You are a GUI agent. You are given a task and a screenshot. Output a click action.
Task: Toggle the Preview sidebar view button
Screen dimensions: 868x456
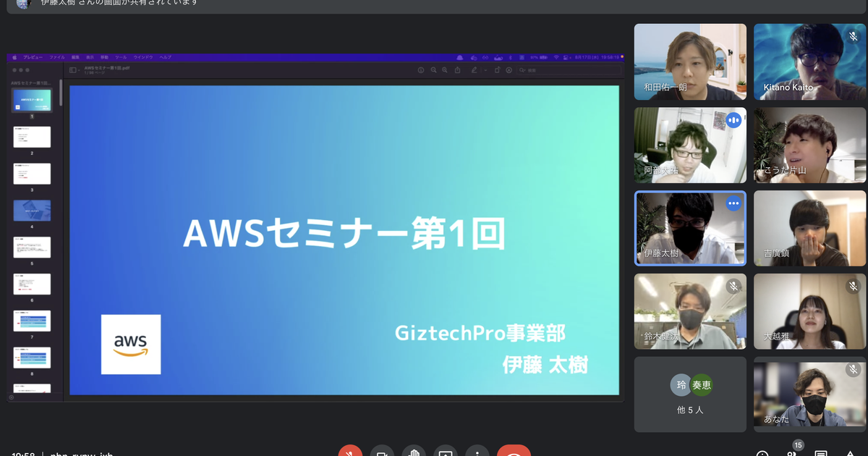tap(72, 70)
